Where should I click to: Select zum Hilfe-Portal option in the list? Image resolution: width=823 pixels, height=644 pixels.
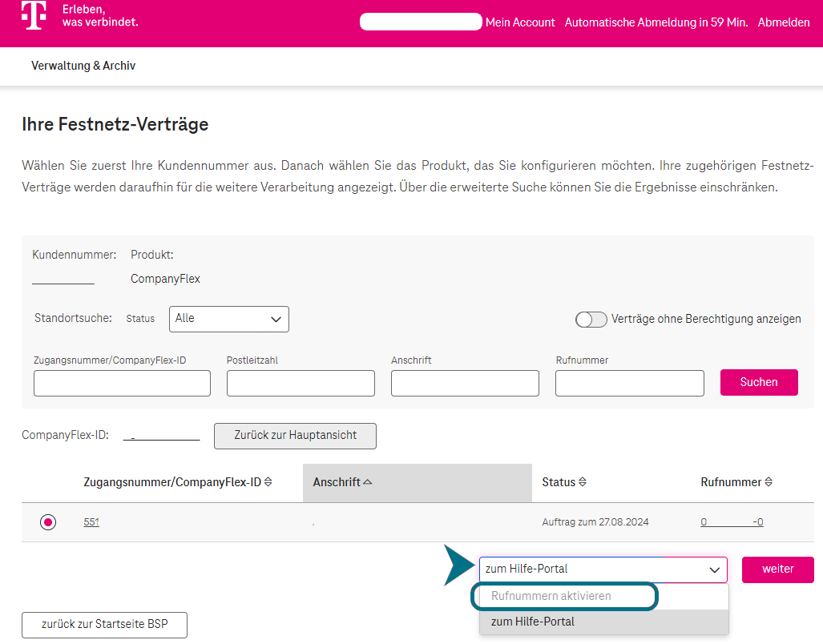[603, 622]
